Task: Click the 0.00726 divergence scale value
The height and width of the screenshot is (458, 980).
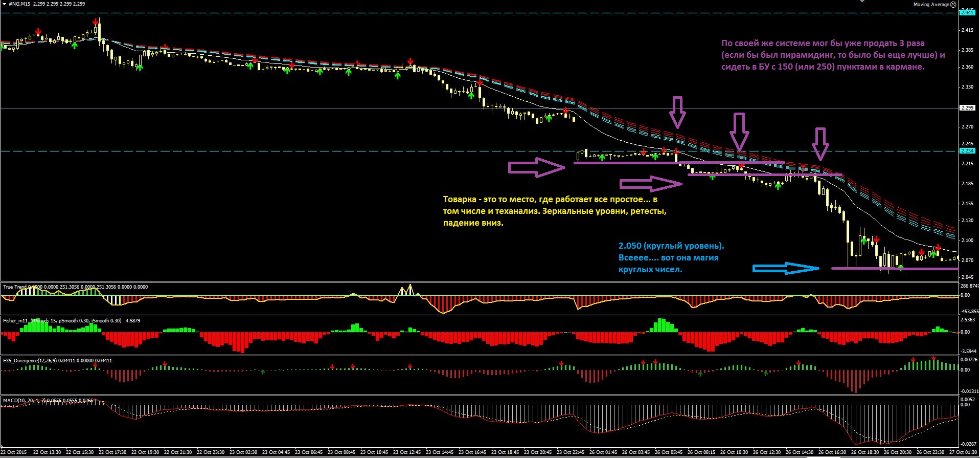Action: [x=969, y=360]
